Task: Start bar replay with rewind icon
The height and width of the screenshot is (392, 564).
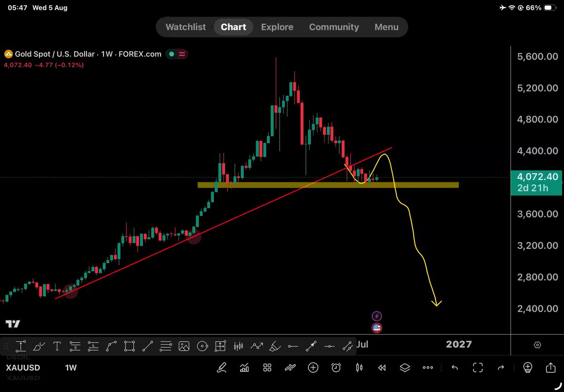Action: [x=382, y=368]
